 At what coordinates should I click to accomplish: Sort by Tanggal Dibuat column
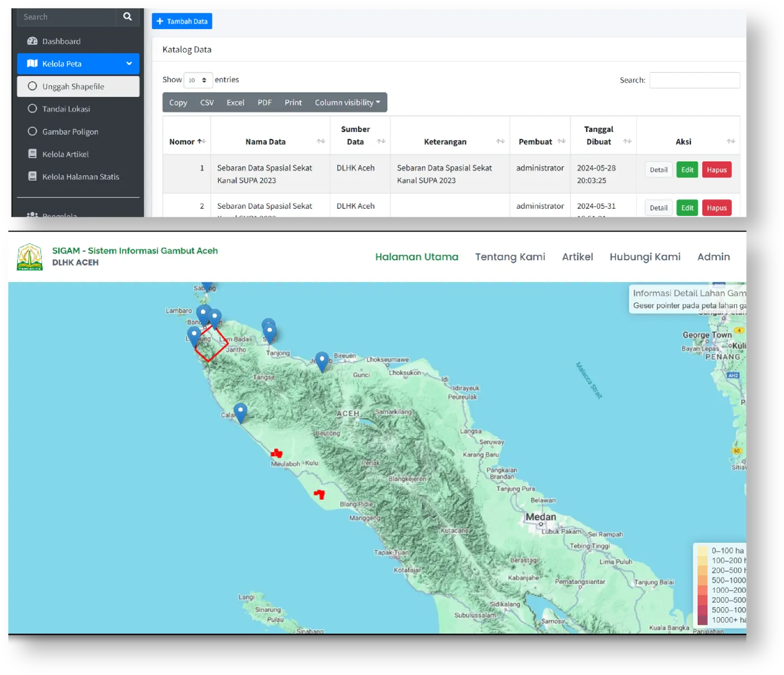tap(603, 135)
